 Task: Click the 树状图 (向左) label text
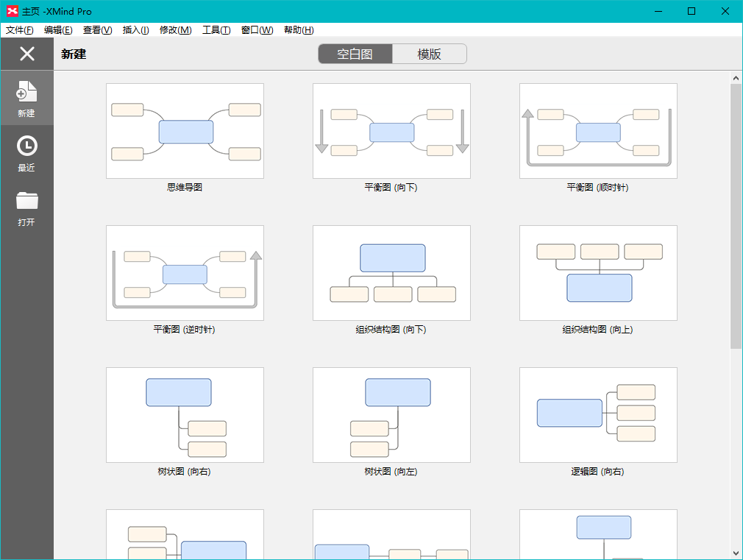(391, 472)
